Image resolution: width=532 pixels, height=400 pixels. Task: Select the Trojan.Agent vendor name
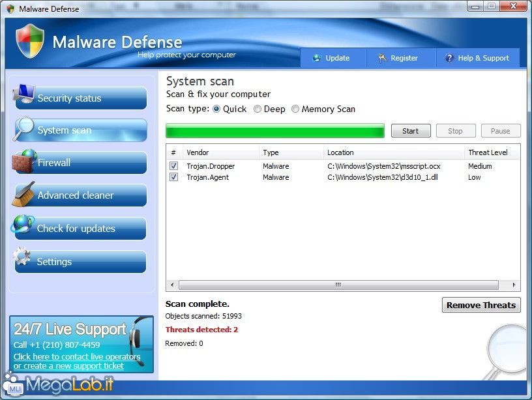point(207,177)
